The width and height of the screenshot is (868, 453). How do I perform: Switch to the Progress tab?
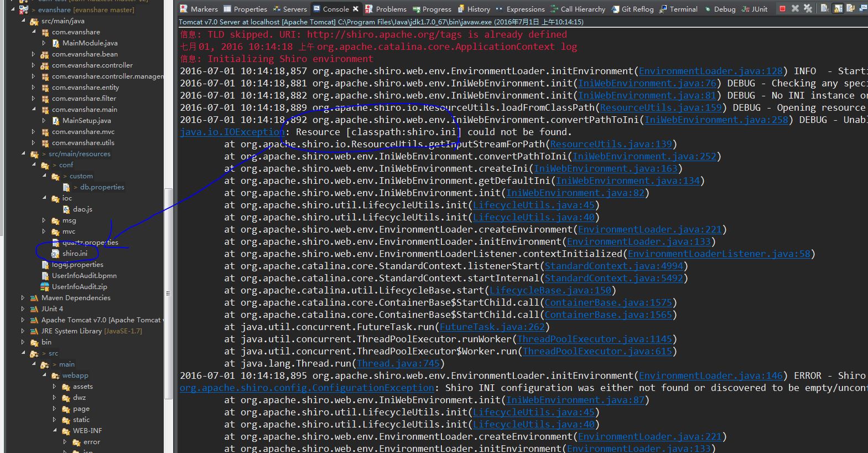click(432, 9)
